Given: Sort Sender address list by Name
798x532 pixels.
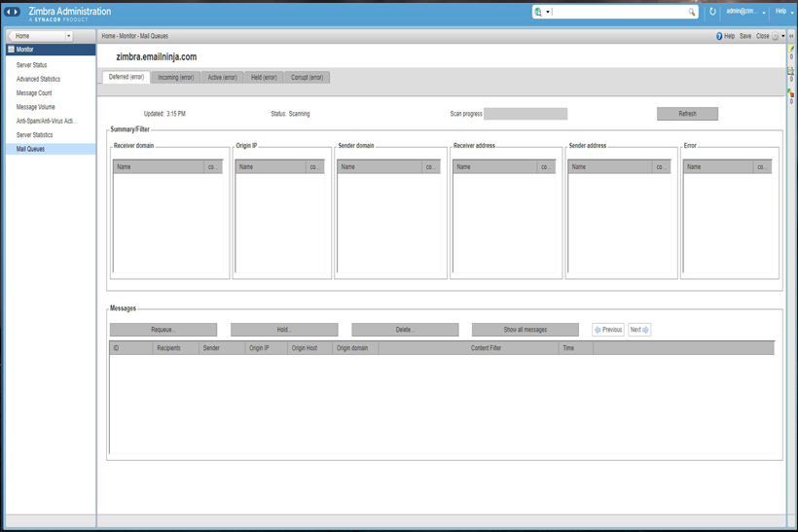Looking at the screenshot, I should (x=610, y=167).
